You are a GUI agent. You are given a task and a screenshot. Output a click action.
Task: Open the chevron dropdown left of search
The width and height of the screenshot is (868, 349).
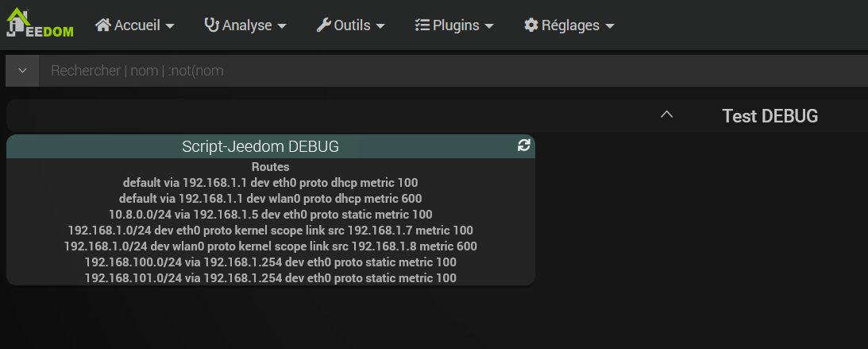click(23, 71)
